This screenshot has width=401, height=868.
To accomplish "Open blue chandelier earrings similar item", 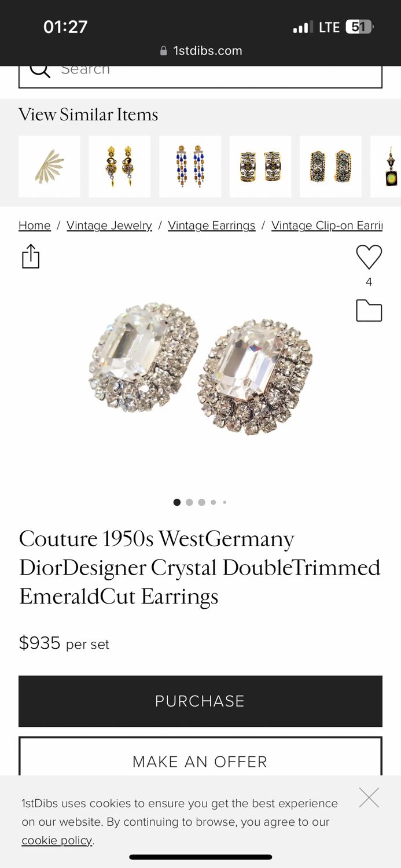I will pyautogui.click(x=190, y=167).
